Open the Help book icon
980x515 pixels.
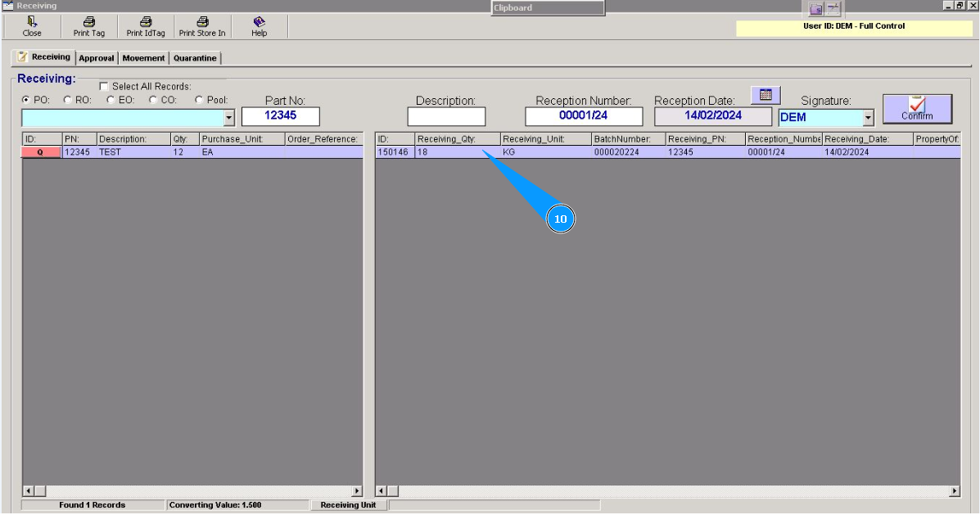pyautogui.click(x=259, y=22)
